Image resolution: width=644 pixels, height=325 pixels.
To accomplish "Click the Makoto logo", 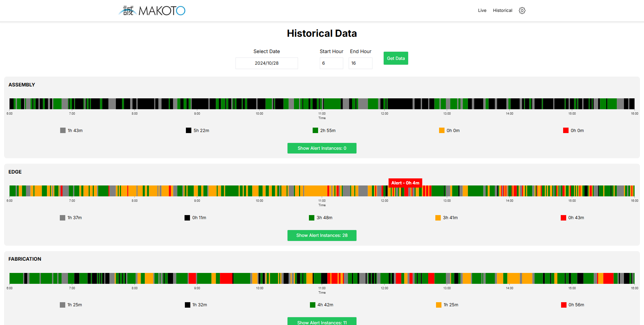I will point(152,11).
